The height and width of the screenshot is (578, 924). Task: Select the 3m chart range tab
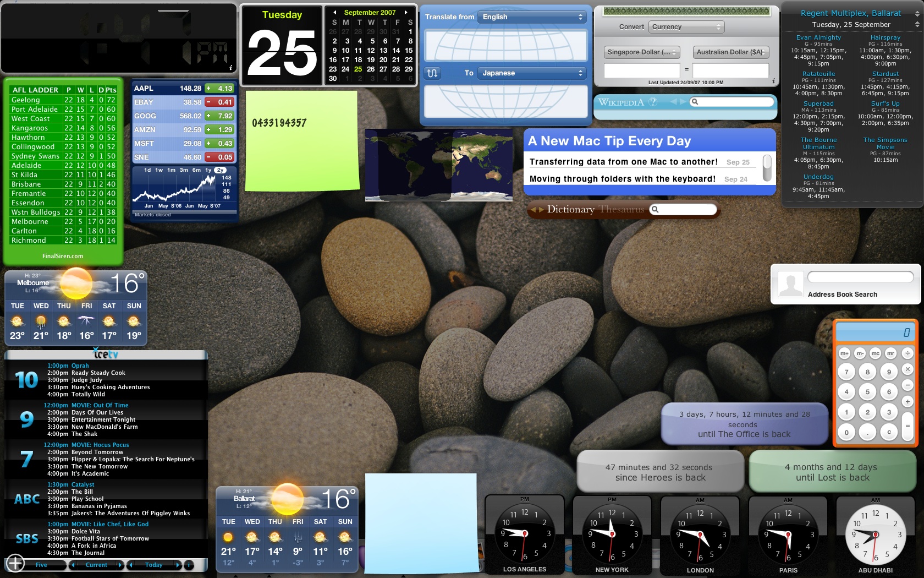point(184,170)
